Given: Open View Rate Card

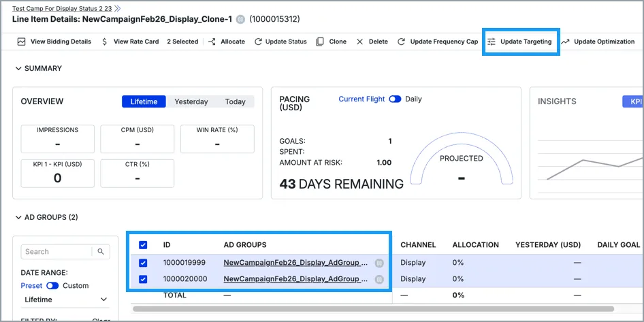Looking at the screenshot, I should (x=130, y=42).
